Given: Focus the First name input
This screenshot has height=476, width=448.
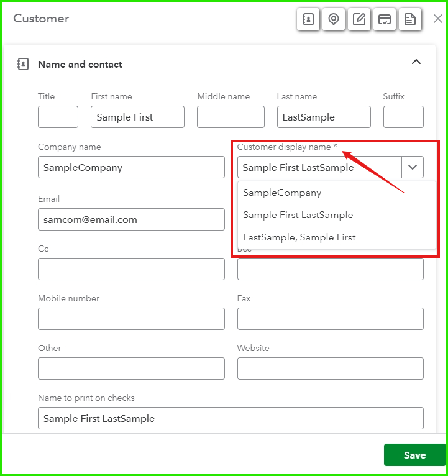Looking at the screenshot, I should tap(137, 117).
